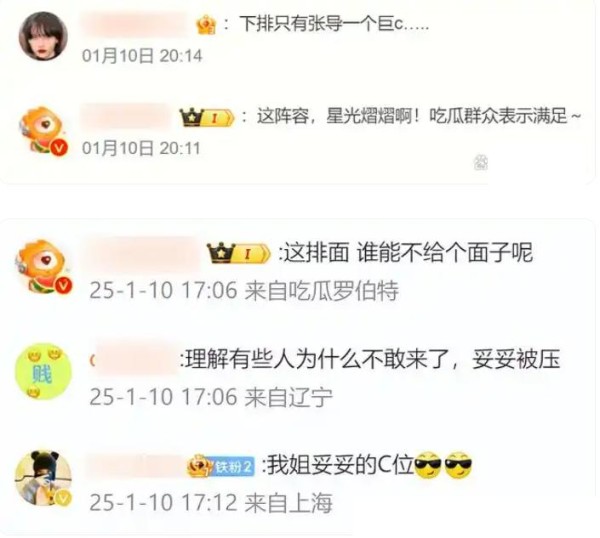The width and height of the screenshot is (600, 538).
Task: Click the 铁粉2 fan badge
Action: tap(221, 466)
